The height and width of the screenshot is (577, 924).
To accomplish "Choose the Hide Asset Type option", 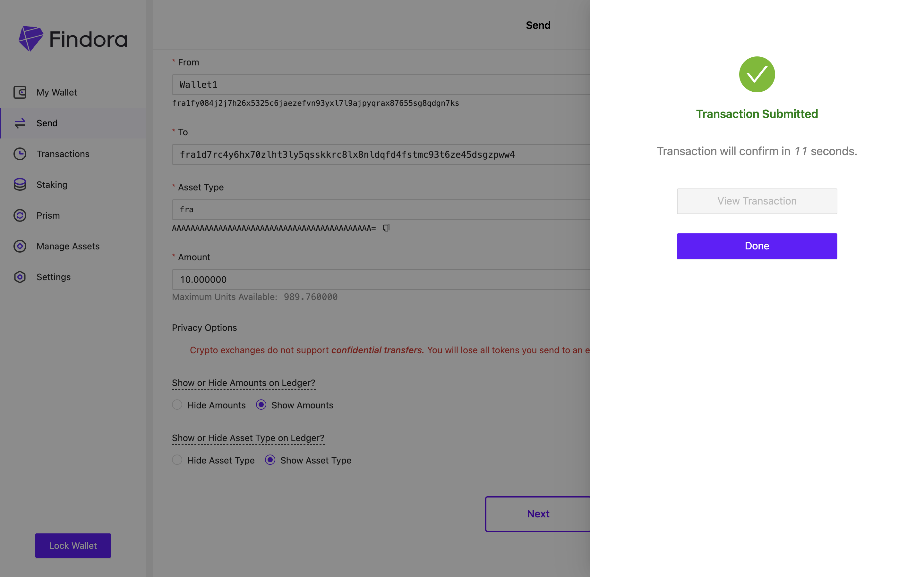I will click(x=177, y=460).
